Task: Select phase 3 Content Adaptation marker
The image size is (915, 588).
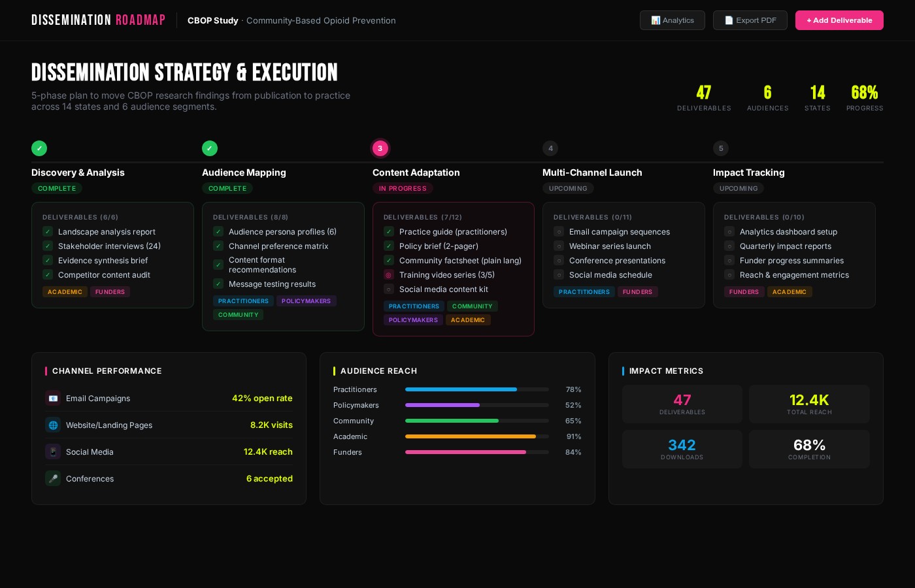Action: pos(380,148)
